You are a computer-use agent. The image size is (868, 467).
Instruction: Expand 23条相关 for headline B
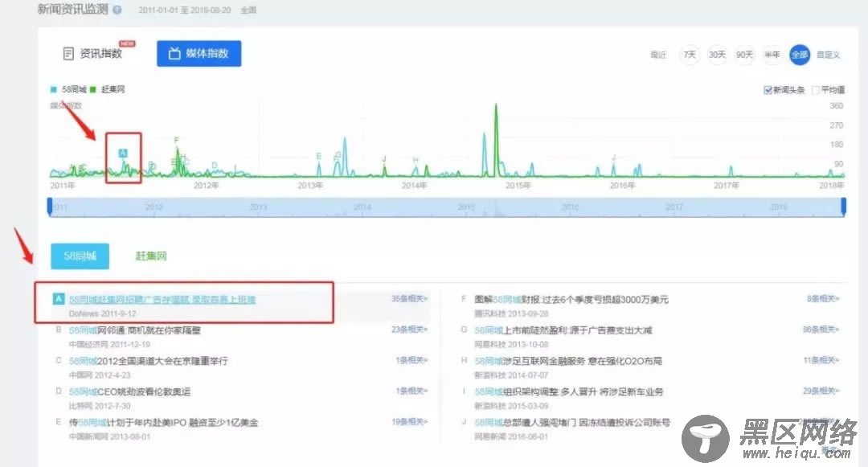410,330
